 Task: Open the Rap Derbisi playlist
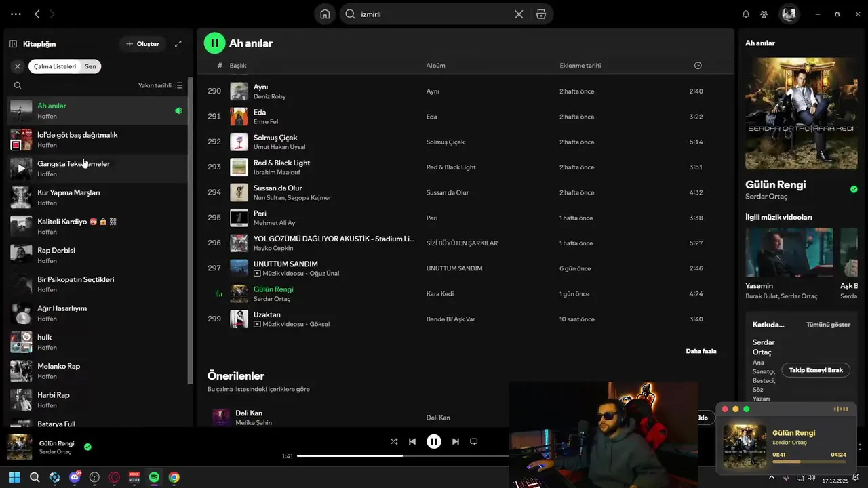click(98, 255)
